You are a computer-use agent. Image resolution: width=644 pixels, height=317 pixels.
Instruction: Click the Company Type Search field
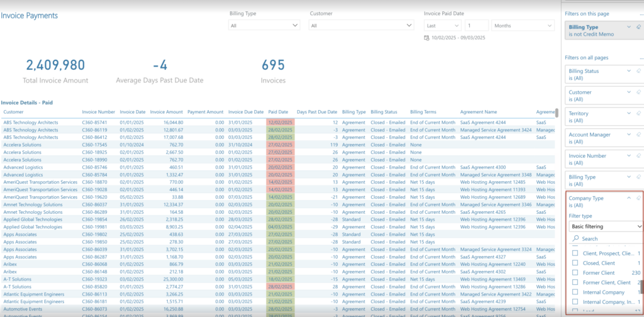(606, 238)
